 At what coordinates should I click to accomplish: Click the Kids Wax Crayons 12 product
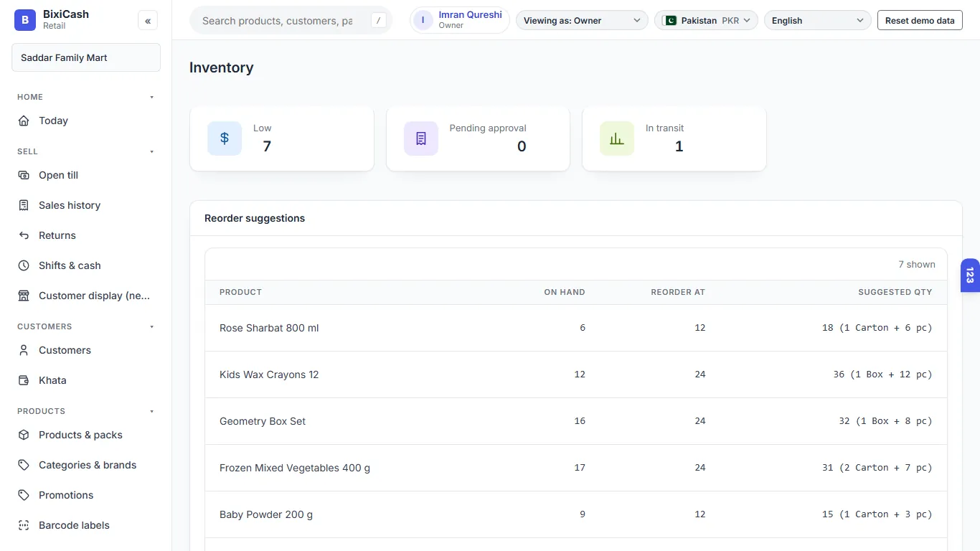pyautogui.click(x=269, y=375)
